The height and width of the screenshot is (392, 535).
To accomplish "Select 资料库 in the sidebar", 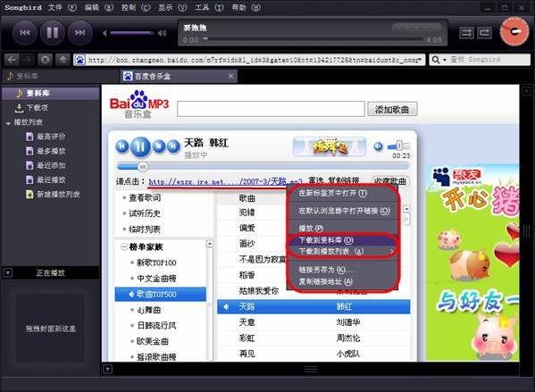I will coord(51,93).
